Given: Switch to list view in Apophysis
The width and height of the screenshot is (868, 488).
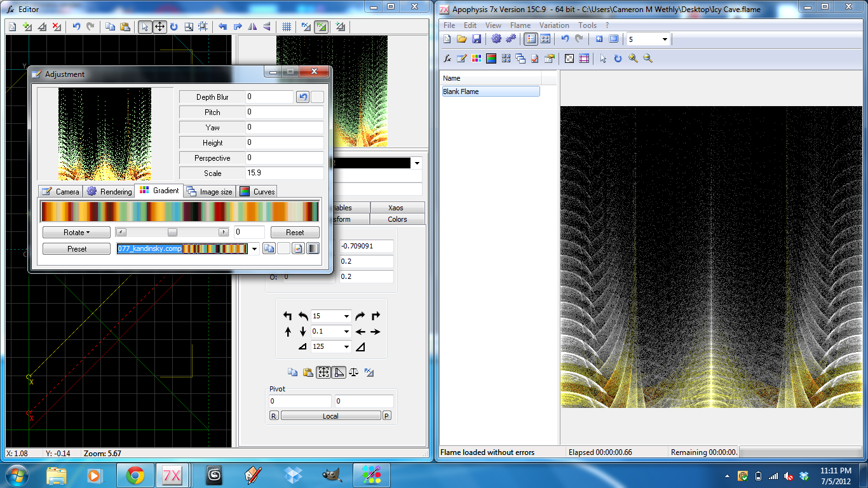Looking at the screenshot, I should [x=531, y=39].
